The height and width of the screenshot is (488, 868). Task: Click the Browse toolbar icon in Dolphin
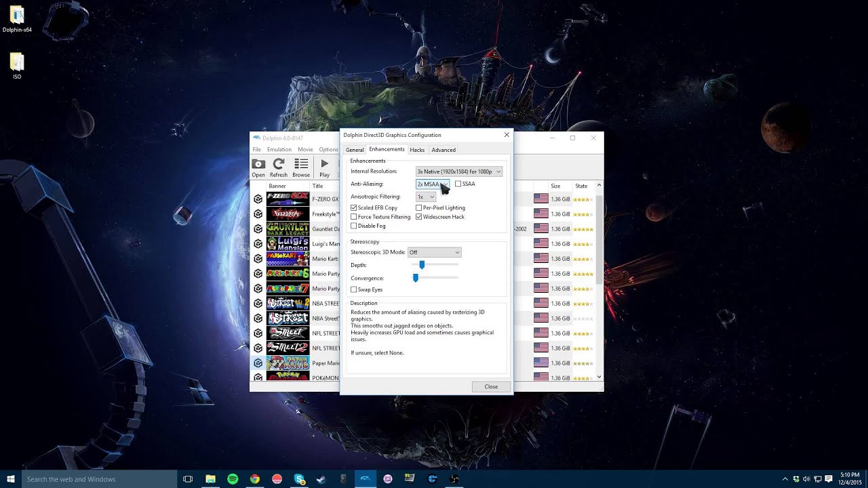301,167
